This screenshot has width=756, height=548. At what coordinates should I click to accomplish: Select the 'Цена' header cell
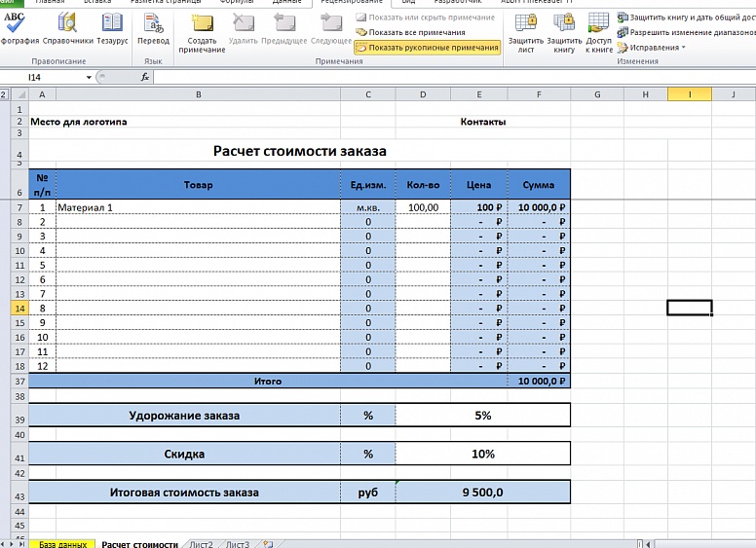pyautogui.click(x=478, y=184)
